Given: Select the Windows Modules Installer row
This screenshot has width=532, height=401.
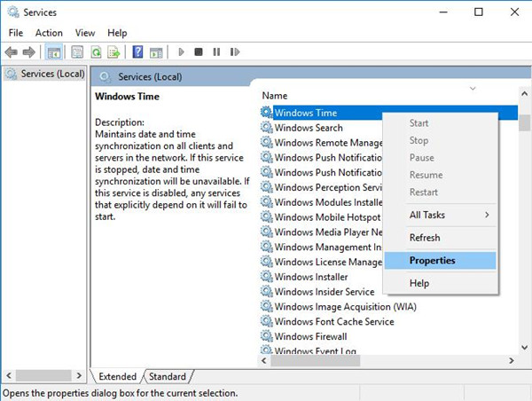Looking at the screenshot, I should pyautogui.click(x=321, y=202).
